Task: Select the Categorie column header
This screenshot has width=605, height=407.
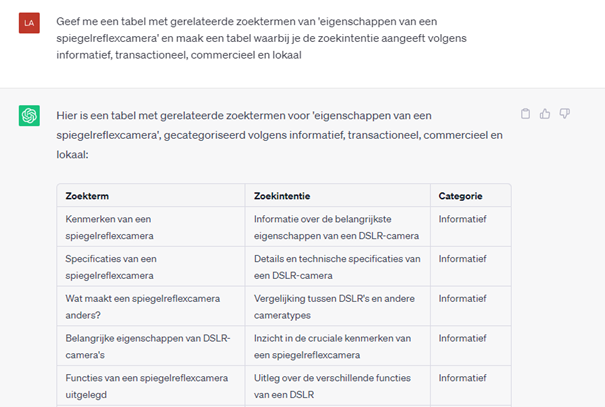Action: pos(460,196)
